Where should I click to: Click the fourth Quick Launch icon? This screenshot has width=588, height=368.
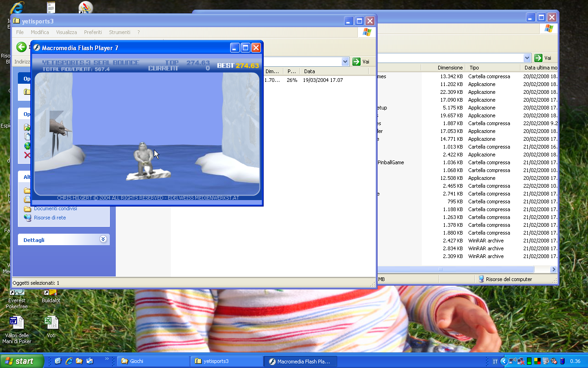(x=90, y=361)
